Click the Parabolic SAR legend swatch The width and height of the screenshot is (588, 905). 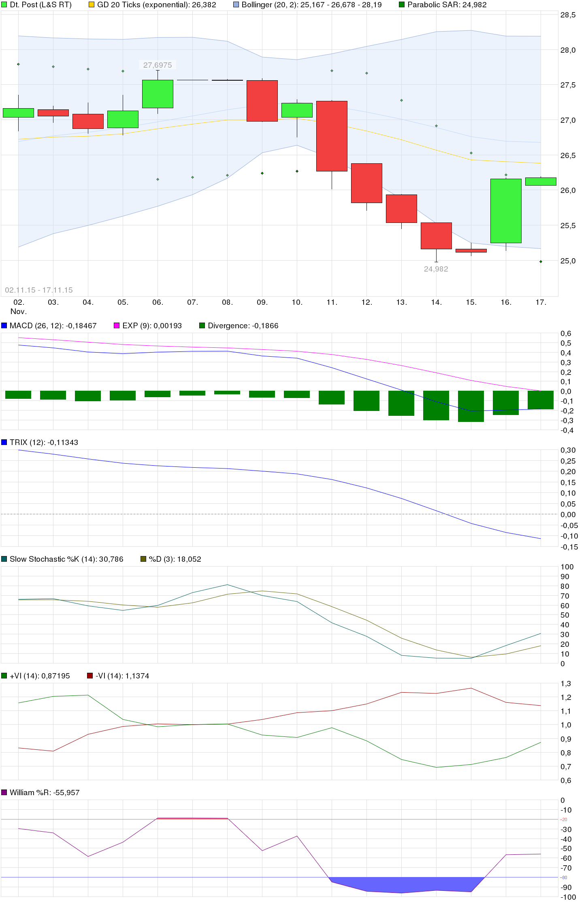(402, 5)
